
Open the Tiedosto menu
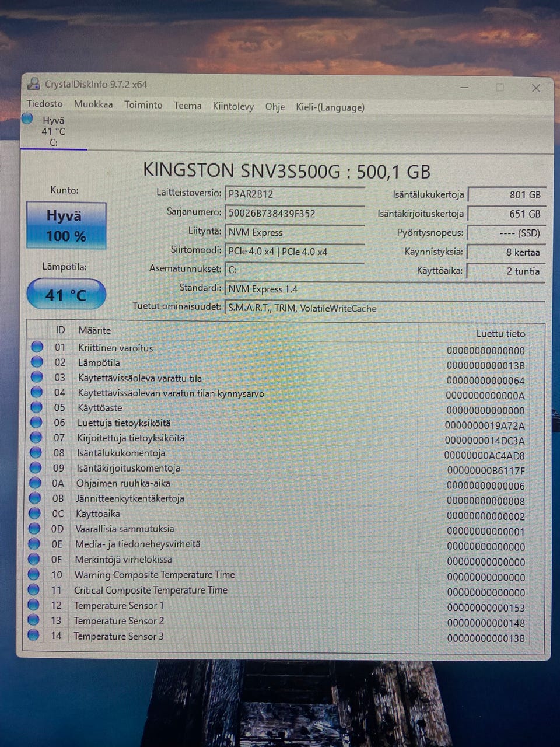click(x=44, y=103)
